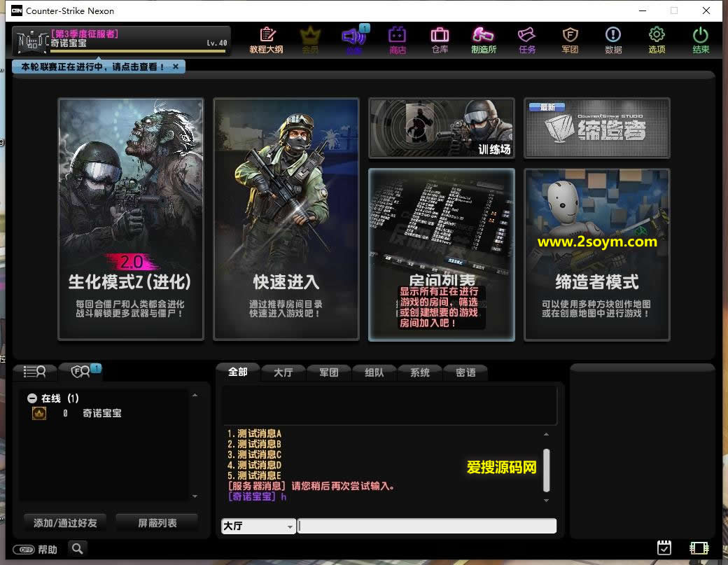Open the 数据 stats icon
This screenshot has width=728, height=565.
(x=613, y=40)
